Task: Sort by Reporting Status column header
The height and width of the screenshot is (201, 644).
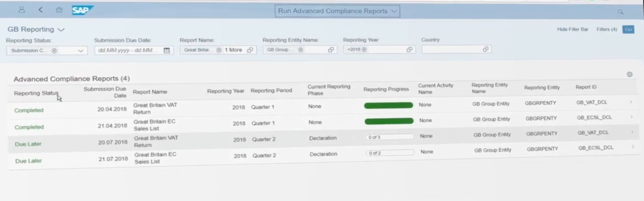Action: coord(36,93)
